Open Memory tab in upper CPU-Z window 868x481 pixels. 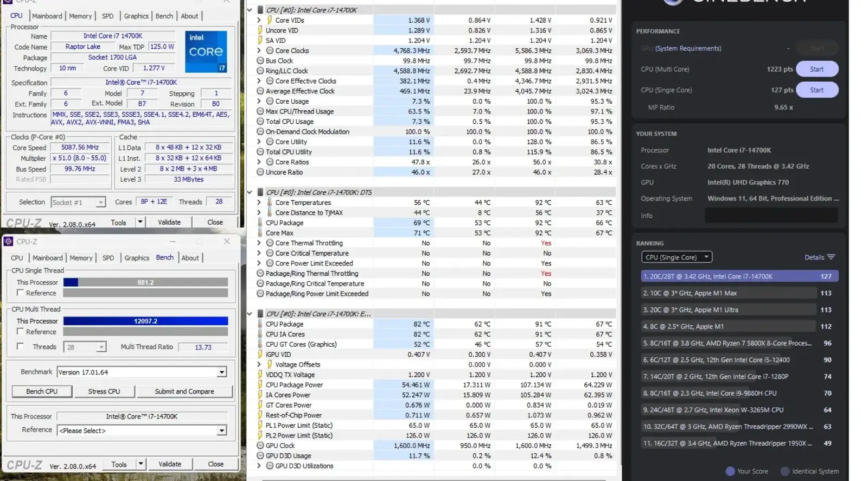(x=80, y=16)
